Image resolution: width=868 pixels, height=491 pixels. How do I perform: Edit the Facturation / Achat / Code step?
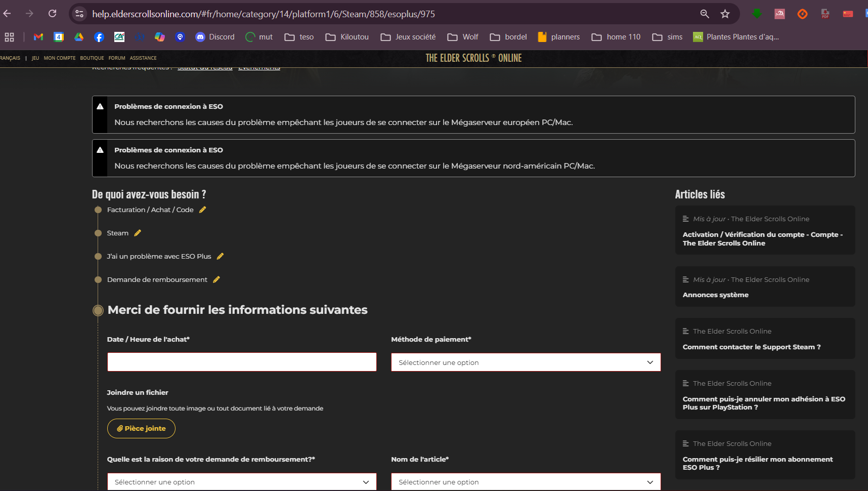(202, 210)
